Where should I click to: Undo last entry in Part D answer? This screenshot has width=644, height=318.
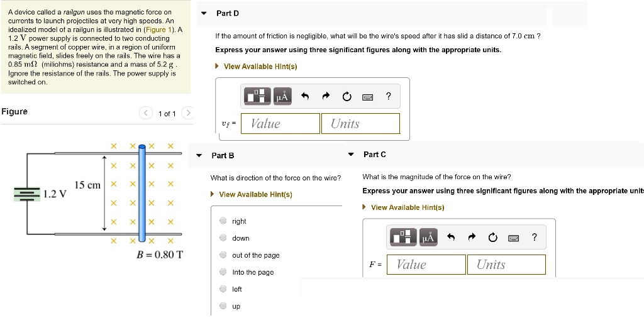[x=305, y=96]
